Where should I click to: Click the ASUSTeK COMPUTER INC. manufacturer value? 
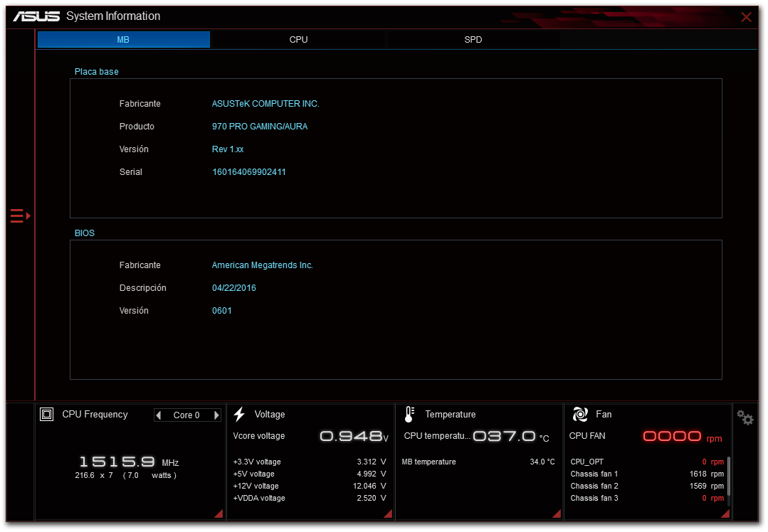265,104
